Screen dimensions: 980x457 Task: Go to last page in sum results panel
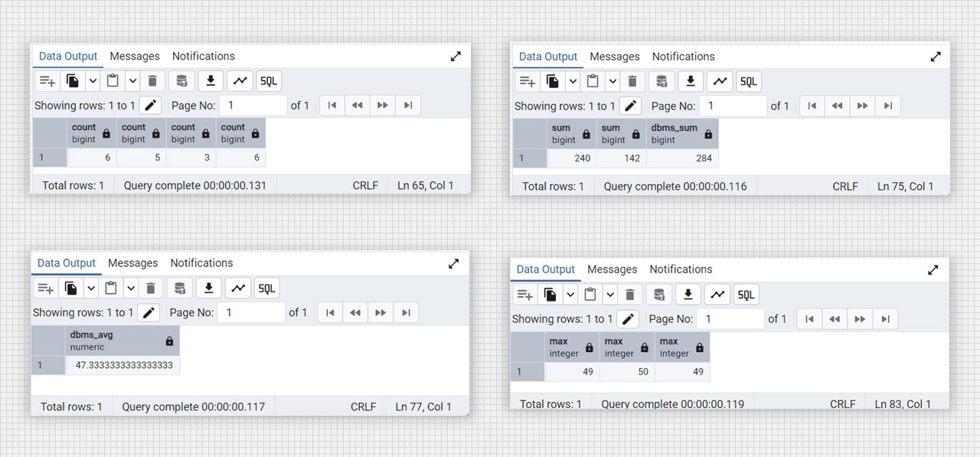tap(887, 106)
